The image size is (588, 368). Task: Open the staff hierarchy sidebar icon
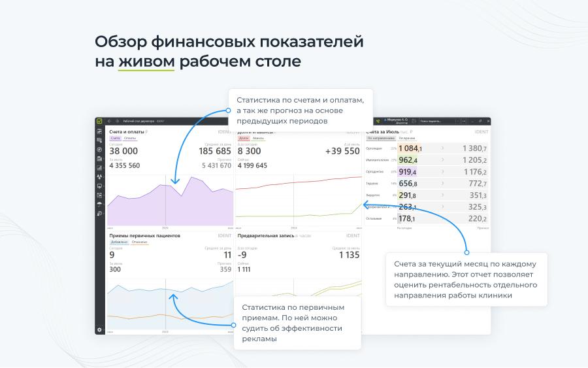pyautogui.click(x=99, y=176)
